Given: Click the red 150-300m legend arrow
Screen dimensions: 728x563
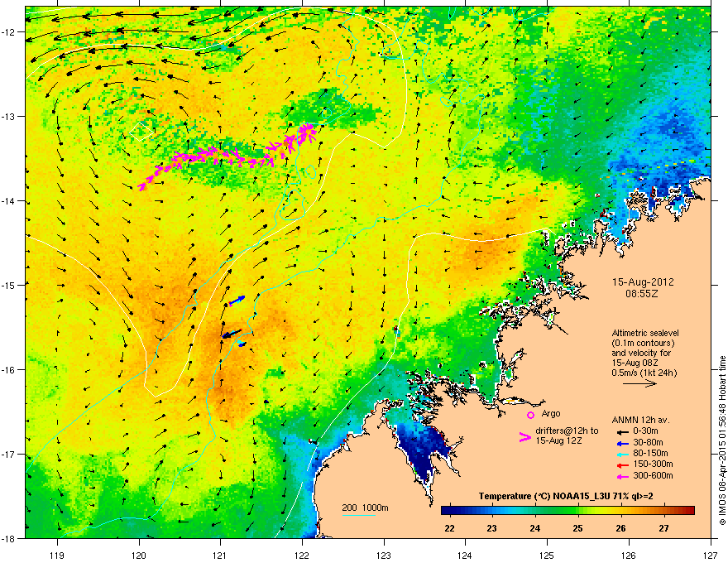Looking at the screenshot, I should click(x=623, y=465).
